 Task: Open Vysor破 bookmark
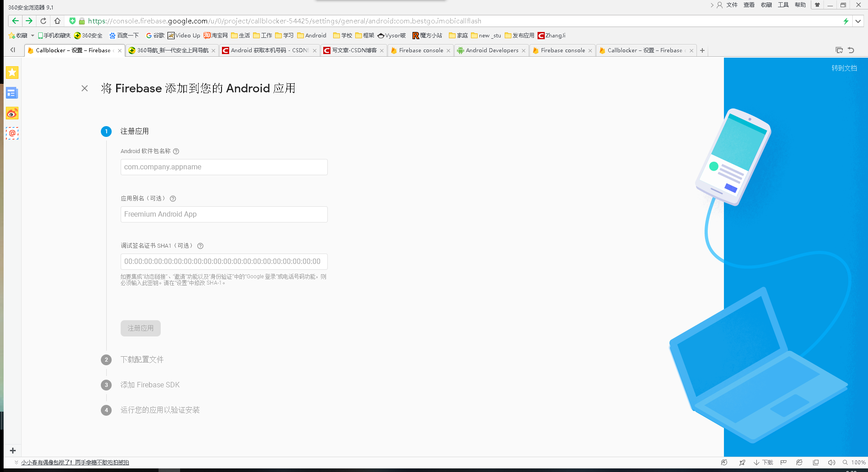392,36
